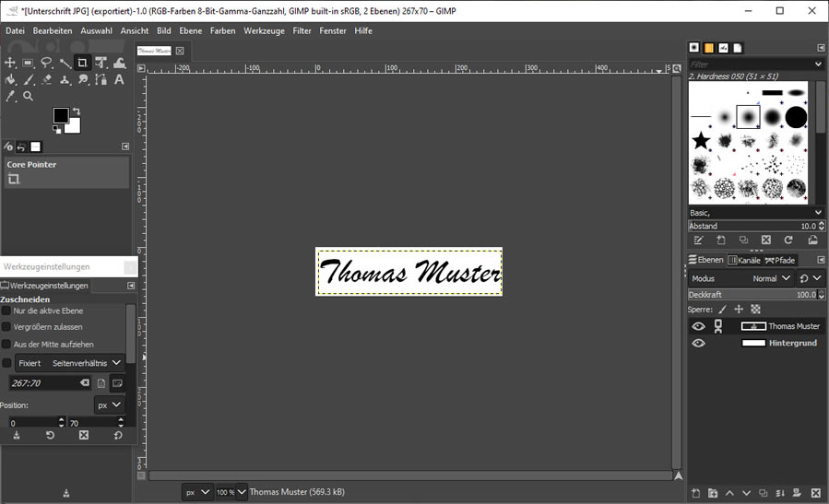
Task: Select the Paintbrush tool
Action: 28,80
